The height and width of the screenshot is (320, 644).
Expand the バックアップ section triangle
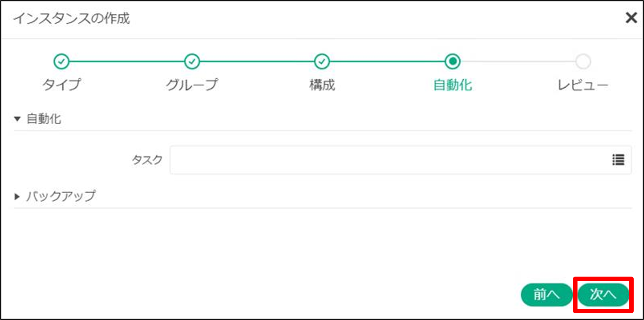pos(16,196)
